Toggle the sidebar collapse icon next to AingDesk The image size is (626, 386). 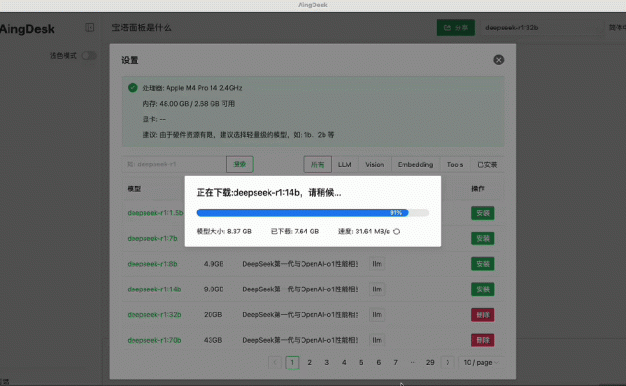coord(89,28)
